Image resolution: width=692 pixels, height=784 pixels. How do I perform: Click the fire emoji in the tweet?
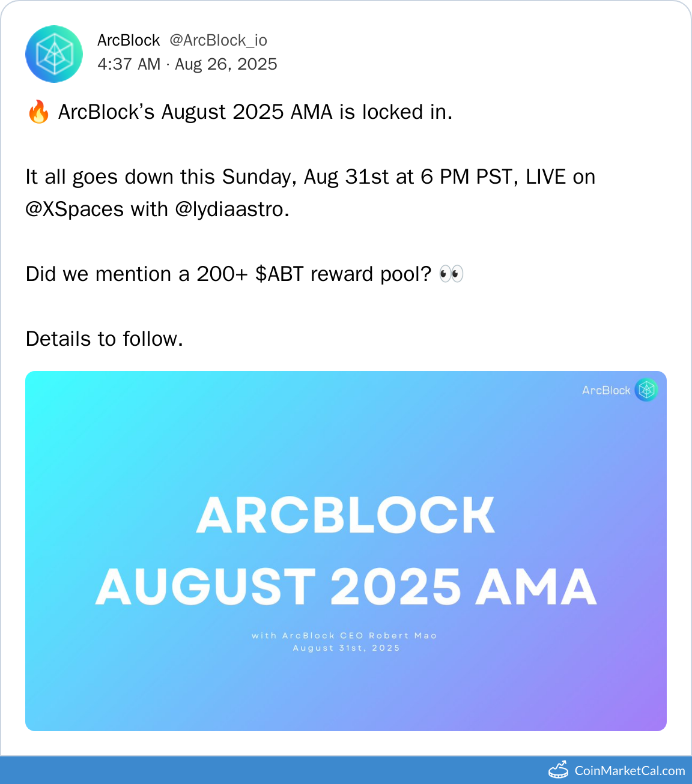38,112
